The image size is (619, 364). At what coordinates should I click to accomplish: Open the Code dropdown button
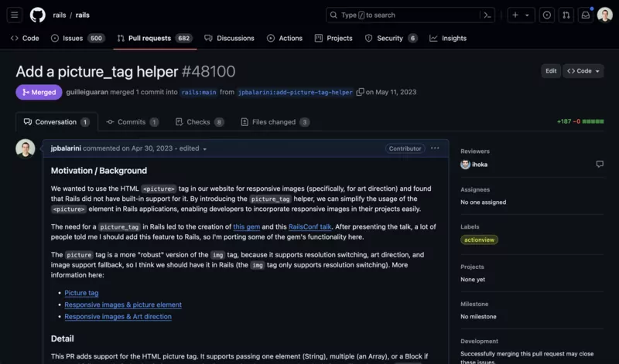point(583,71)
